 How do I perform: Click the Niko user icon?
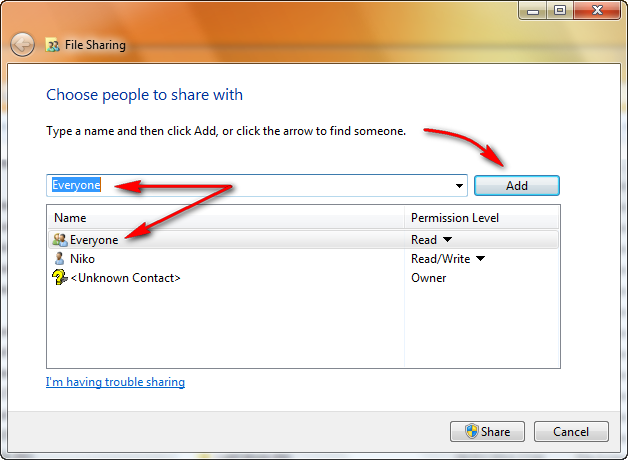[x=59, y=259]
